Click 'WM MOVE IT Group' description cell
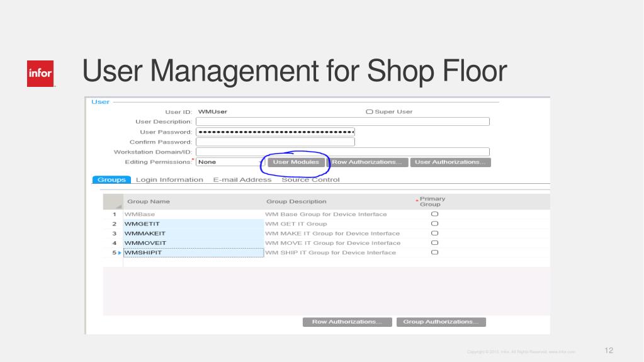644x362 pixels. click(332, 243)
